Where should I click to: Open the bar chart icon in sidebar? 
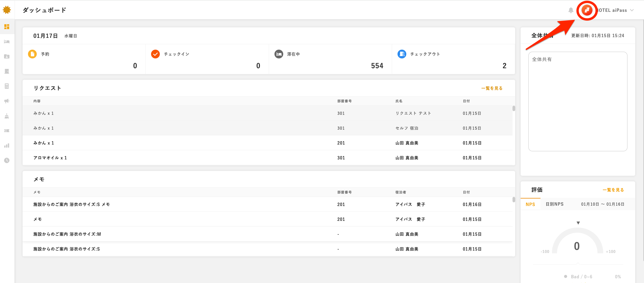[x=7, y=146]
